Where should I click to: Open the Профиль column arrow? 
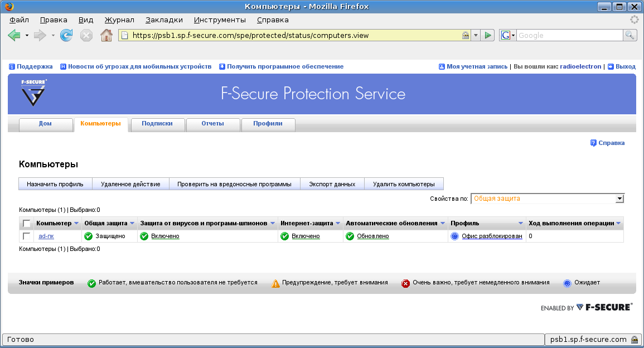(520, 224)
